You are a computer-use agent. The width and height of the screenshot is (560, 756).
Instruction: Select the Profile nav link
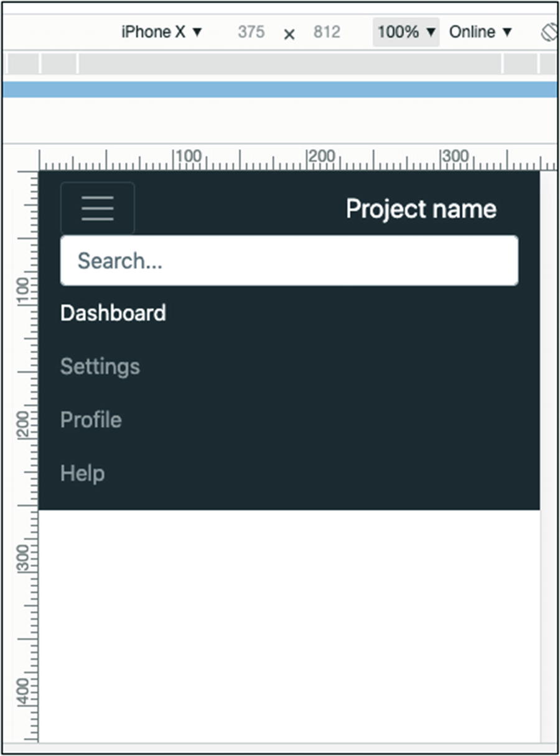pyautogui.click(x=91, y=420)
